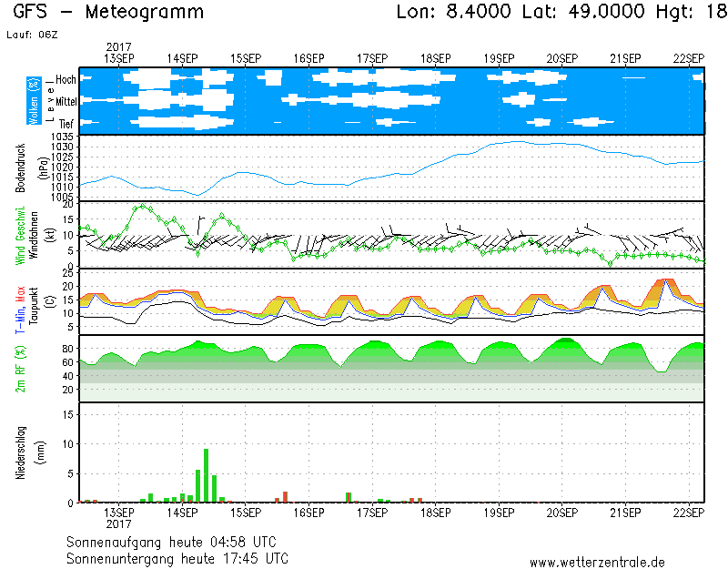Click the tallest green precipitation bar

[x=207, y=475]
